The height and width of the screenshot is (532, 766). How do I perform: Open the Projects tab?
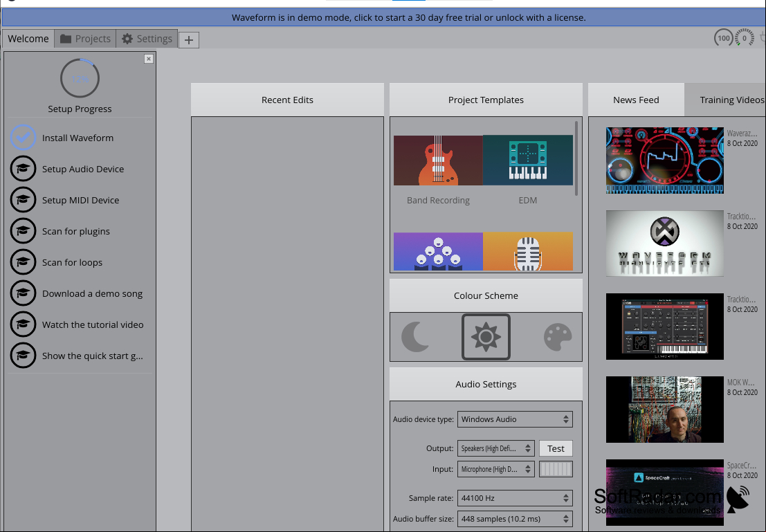point(85,39)
